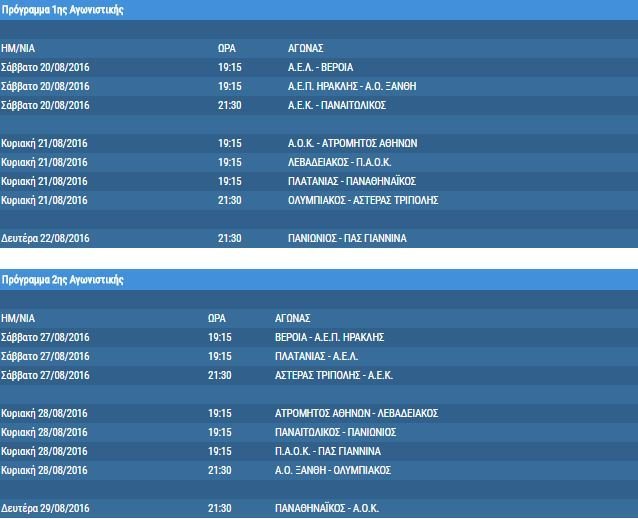Select match 'ΠΛΑΤΑΝΙΑΣ - ΠΑΝΑΘΗΝΑΪΚΟΣ'
638x519 pixels.
click(352, 181)
